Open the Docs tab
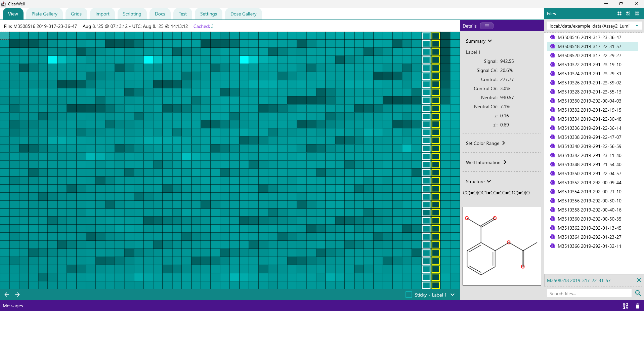The height and width of the screenshot is (347, 644). coord(160,14)
